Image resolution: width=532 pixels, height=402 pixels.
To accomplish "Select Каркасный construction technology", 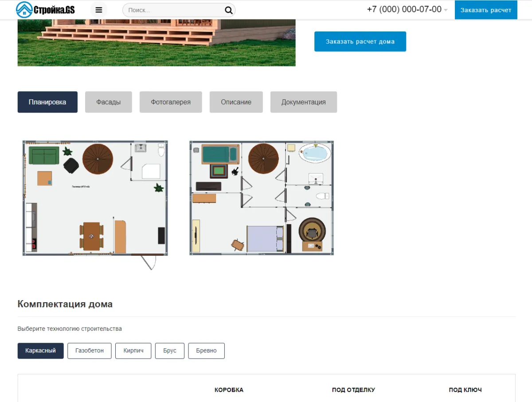I will [x=40, y=351].
